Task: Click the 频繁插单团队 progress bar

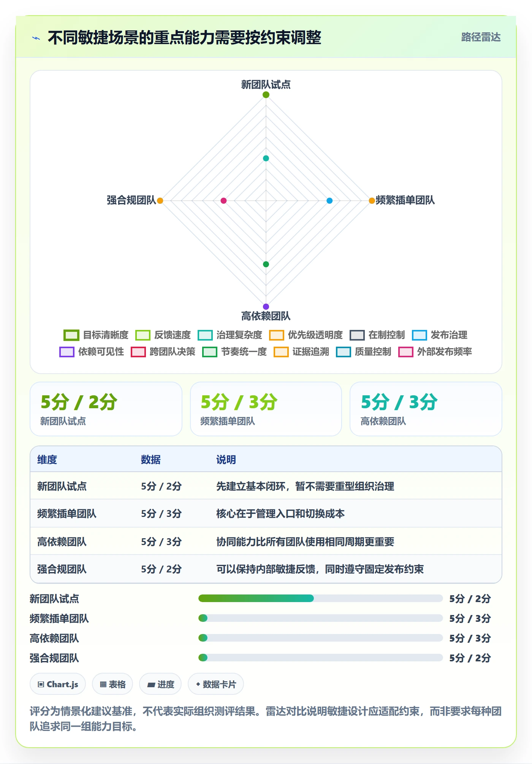Action: [x=321, y=618]
